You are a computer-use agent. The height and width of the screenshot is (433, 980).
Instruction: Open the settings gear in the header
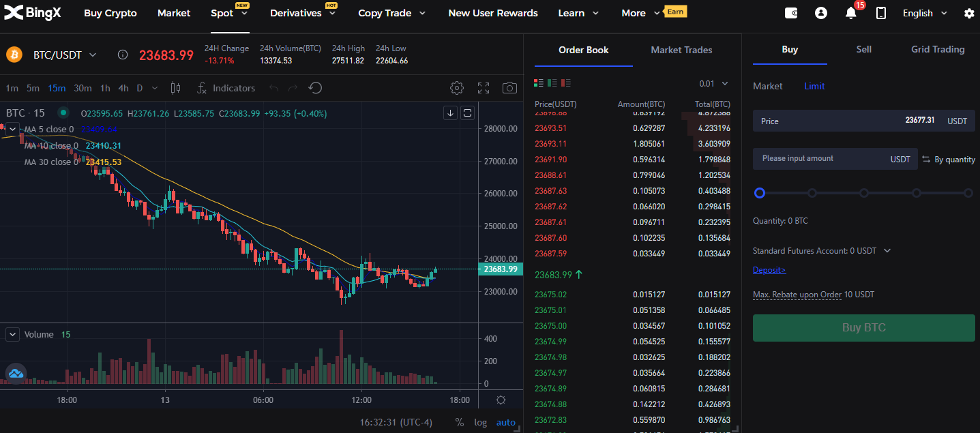click(x=969, y=13)
